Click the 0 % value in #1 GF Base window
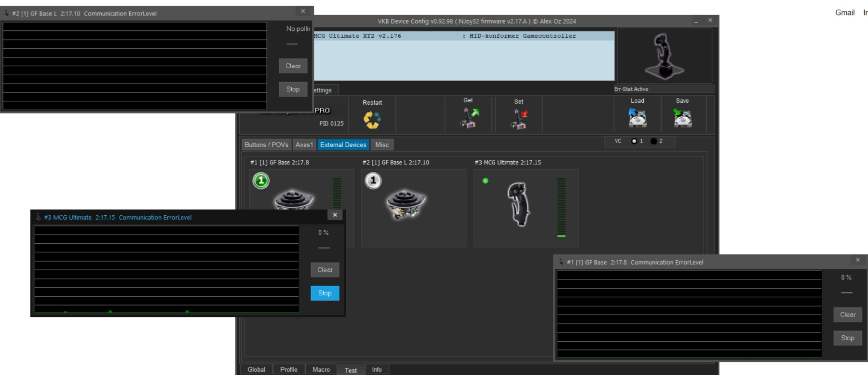868x375 pixels. tap(846, 278)
